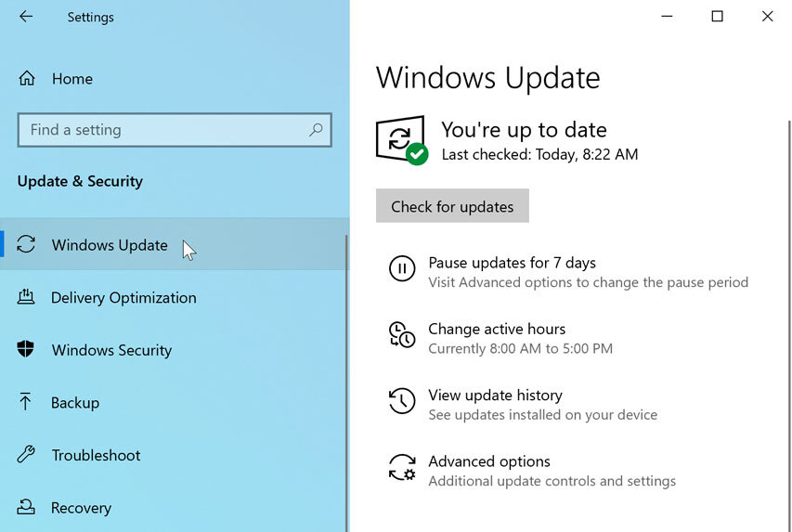The width and height of the screenshot is (792, 532).
Task: Click Pause updates for 7 days
Action: [512, 263]
